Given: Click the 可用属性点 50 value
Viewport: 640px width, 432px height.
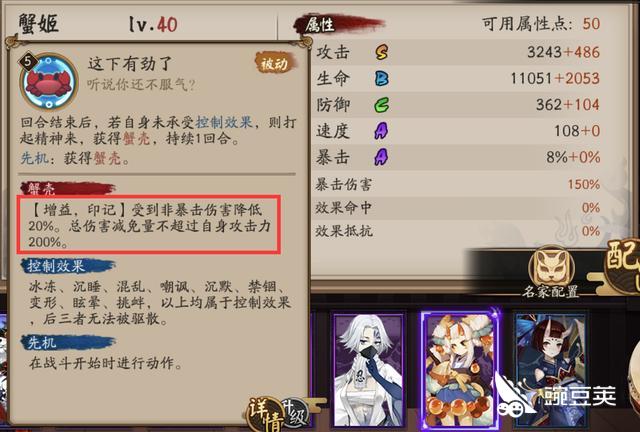Looking at the screenshot, I should tap(591, 23).
